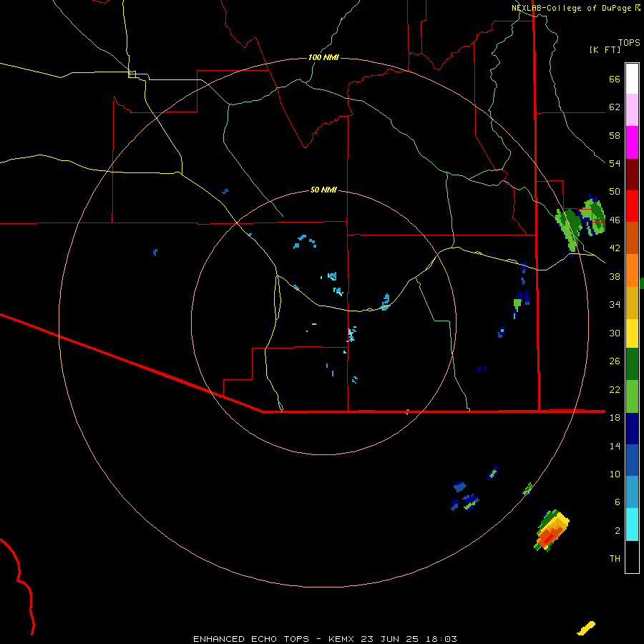Click the "50 NMI" range ring label
The height and width of the screenshot is (644, 644).
coord(323,190)
